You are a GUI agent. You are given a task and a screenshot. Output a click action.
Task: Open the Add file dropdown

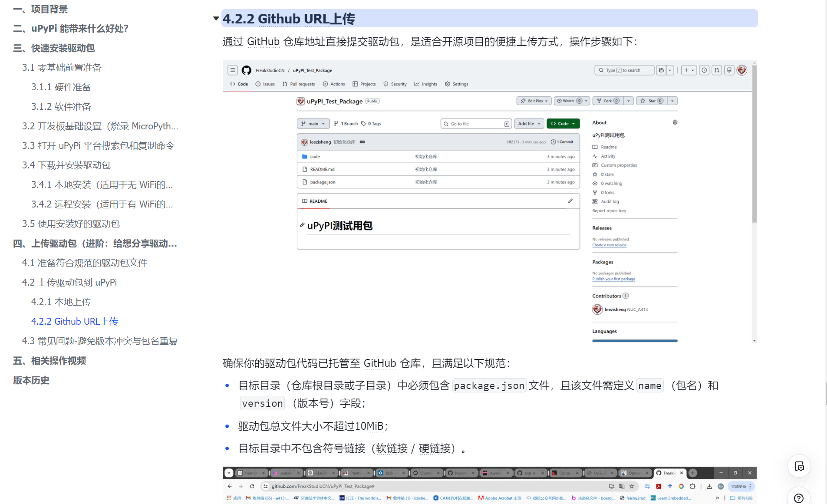529,124
